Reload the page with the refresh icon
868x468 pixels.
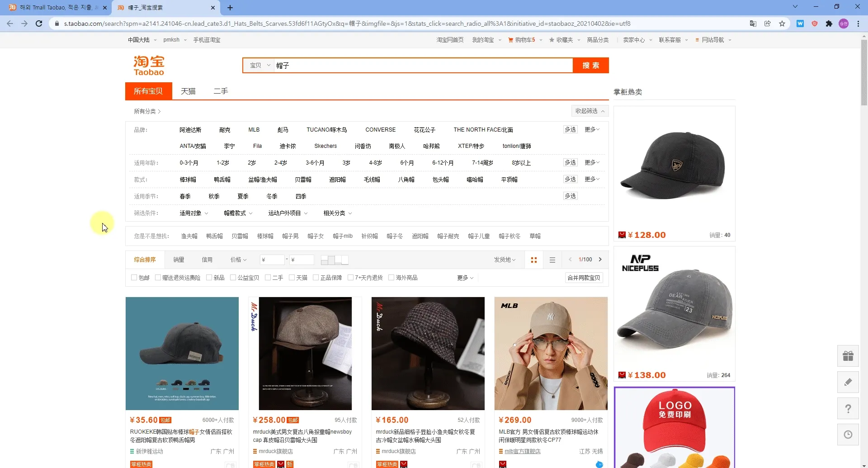[39, 24]
